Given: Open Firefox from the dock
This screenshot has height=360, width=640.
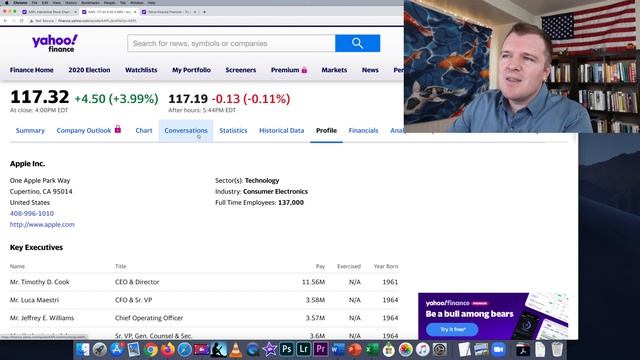Looking at the screenshot, I should click(x=168, y=350).
